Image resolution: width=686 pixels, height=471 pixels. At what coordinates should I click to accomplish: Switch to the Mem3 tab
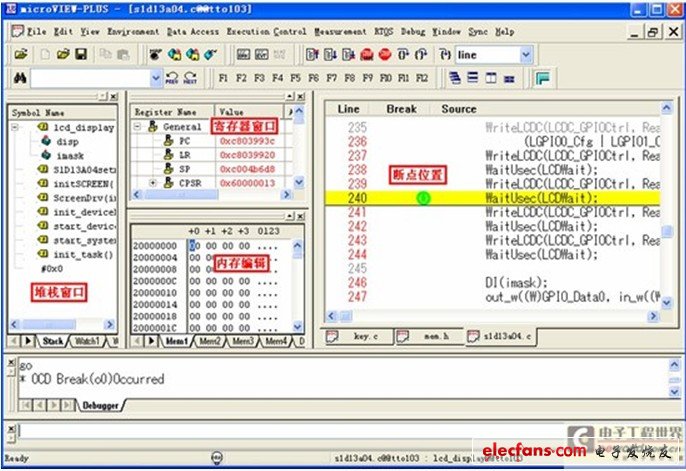tap(243, 341)
